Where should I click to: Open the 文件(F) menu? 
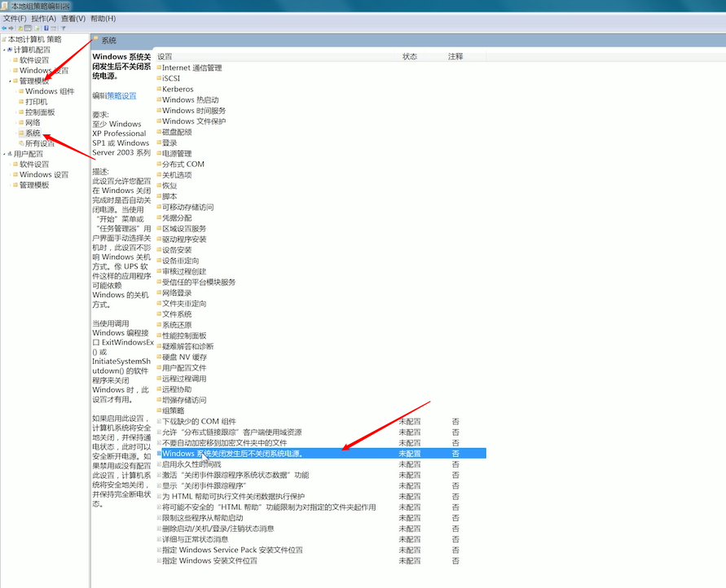pyautogui.click(x=15, y=19)
